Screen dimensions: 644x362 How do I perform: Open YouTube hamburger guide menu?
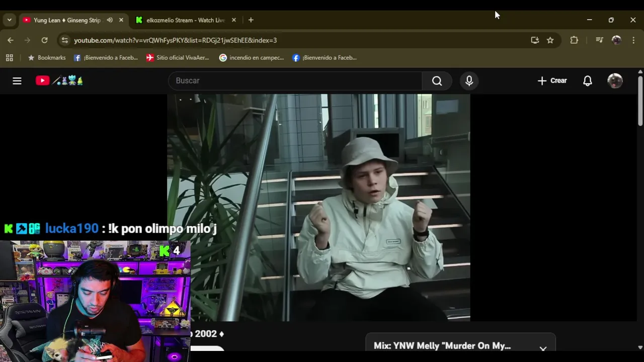click(x=17, y=80)
